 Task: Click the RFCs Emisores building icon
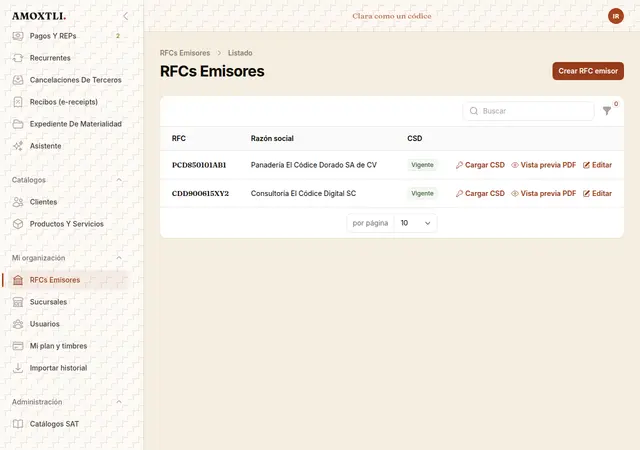18,280
